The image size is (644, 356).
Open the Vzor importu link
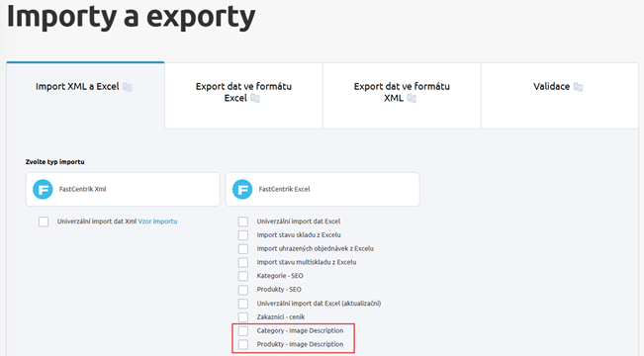coord(157,222)
